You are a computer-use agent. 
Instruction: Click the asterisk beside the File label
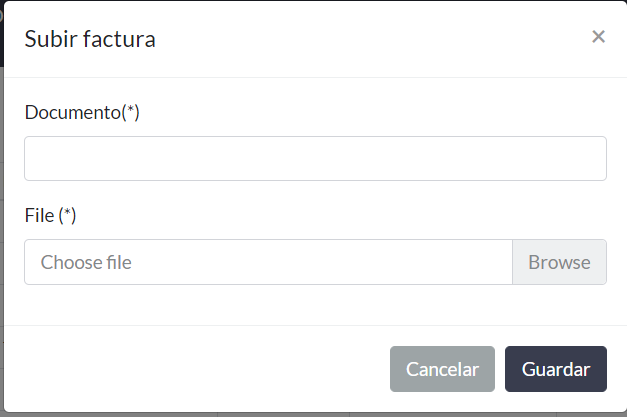[x=68, y=214]
